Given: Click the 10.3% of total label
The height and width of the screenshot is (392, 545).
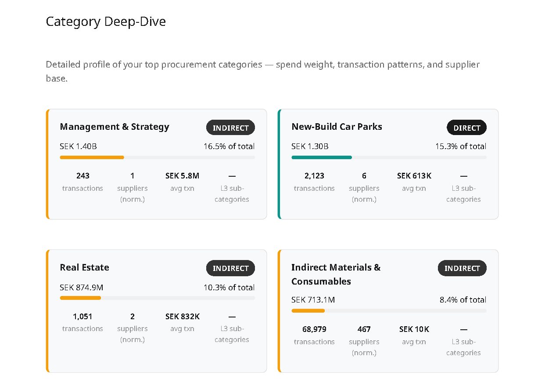Looking at the screenshot, I should coord(229,288).
